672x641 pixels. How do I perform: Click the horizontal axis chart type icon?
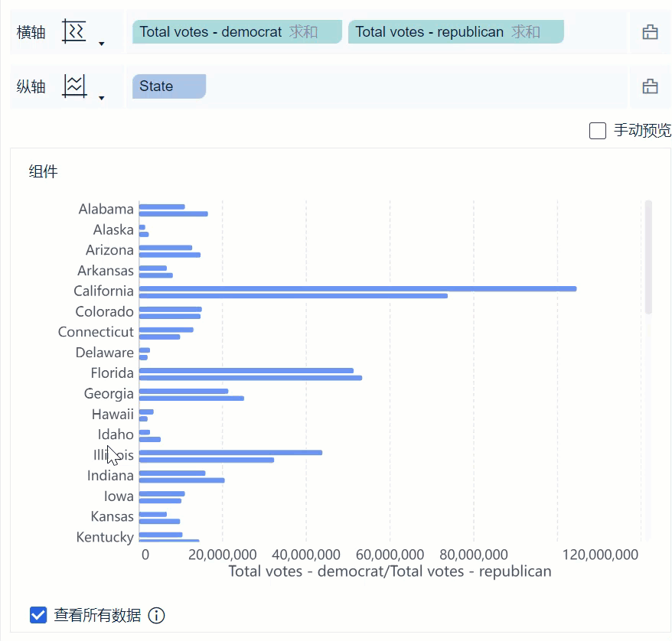coord(74,31)
